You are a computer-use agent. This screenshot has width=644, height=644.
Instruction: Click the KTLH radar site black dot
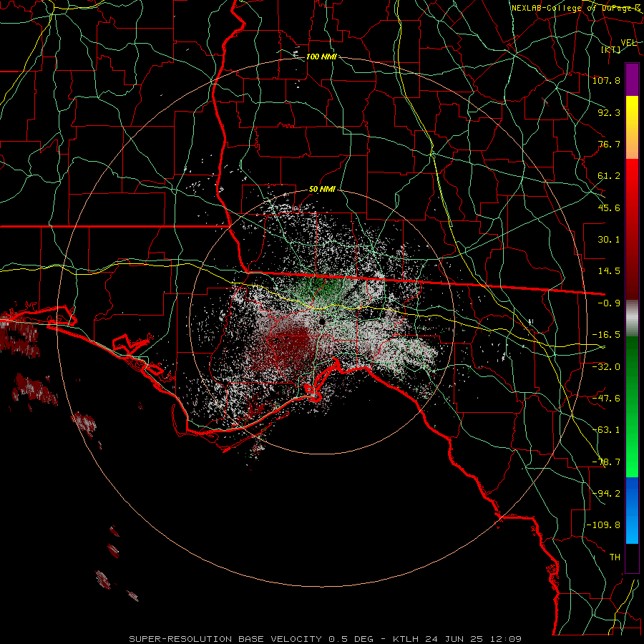[322, 321]
